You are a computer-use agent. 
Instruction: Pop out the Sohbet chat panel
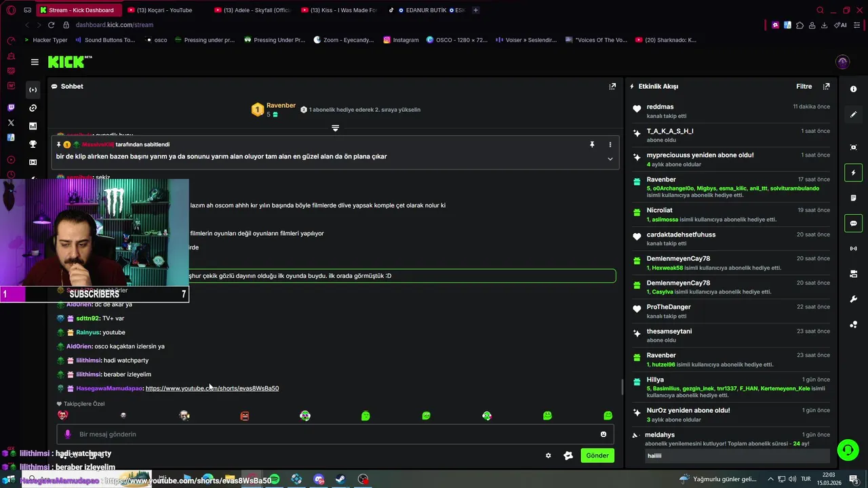pos(612,86)
